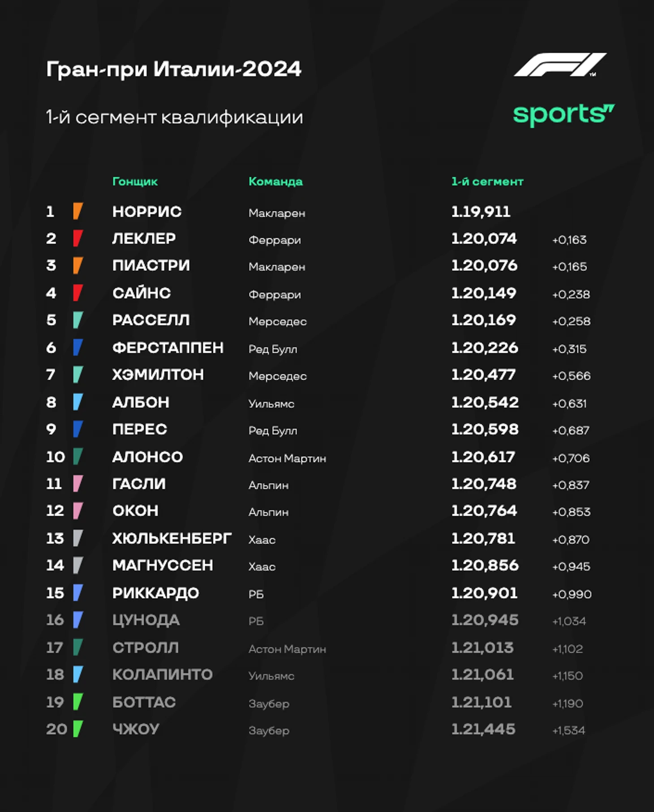The width and height of the screenshot is (654, 812).
Task: Click driver name ПИАСТРИ
Action: (151, 265)
